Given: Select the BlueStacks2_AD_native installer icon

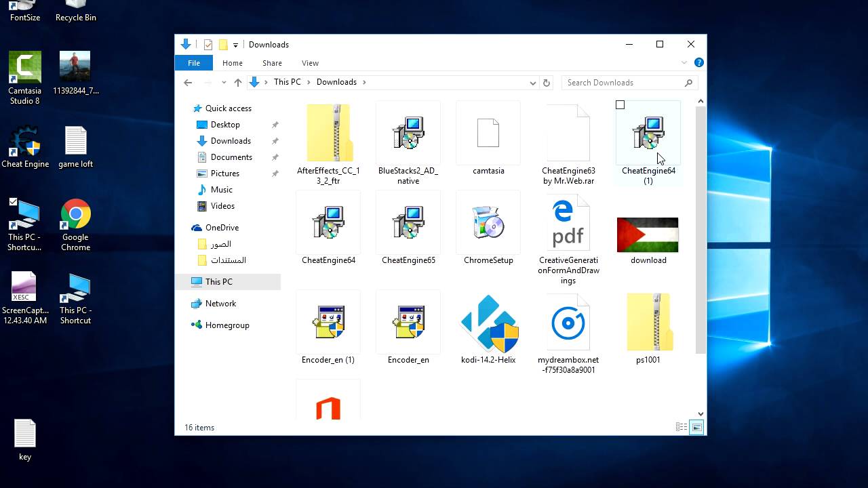Looking at the screenshot, I should coord(408,133).
